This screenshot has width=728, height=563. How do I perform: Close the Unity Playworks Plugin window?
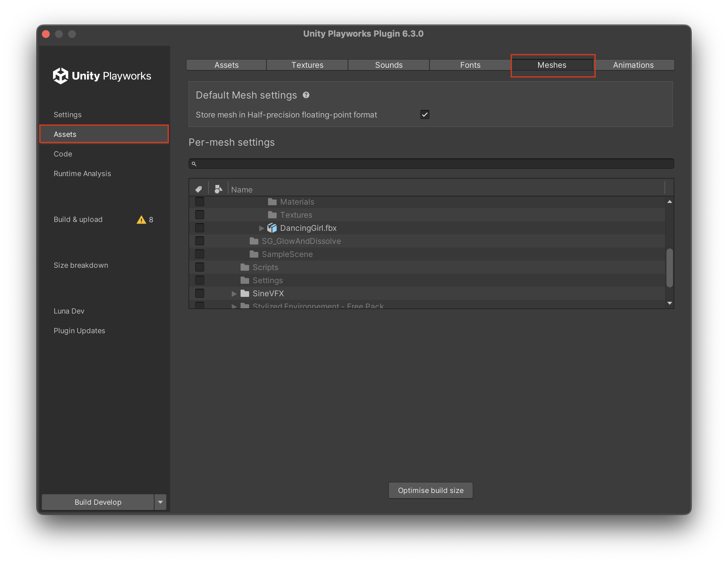[46, 34]
